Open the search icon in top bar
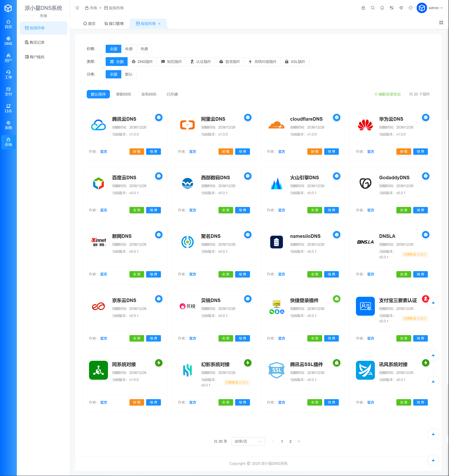 point(373,8)
